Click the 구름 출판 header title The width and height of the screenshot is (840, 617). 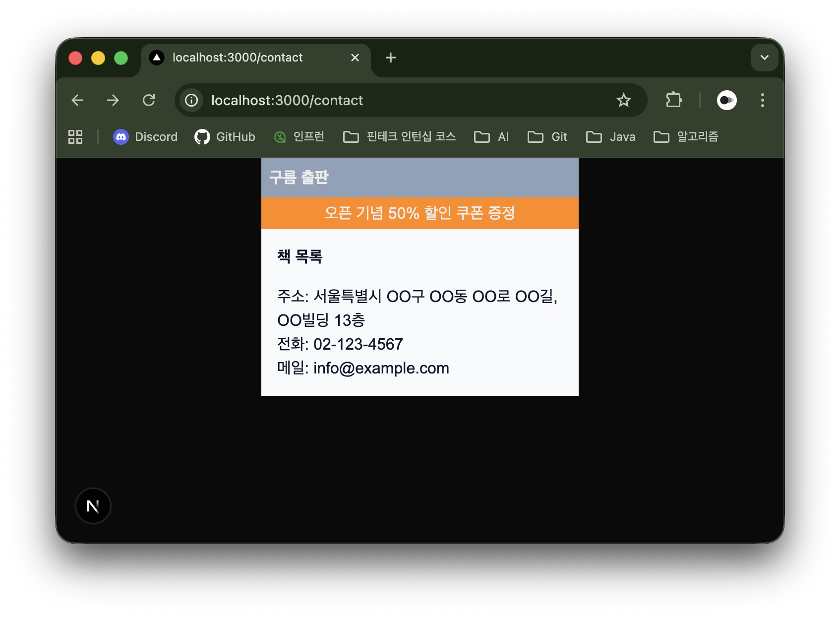click(299, 177)
